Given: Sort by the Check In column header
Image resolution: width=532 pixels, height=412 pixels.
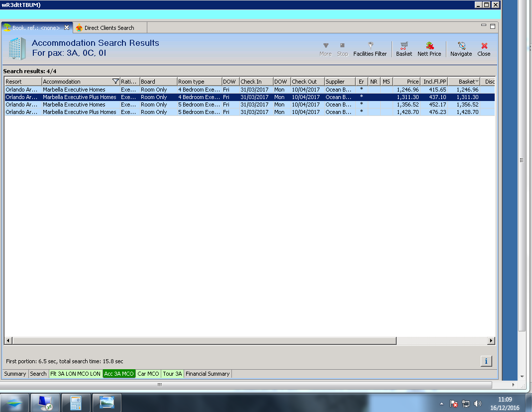Looking at the screenshot, I should click(256, 82).
